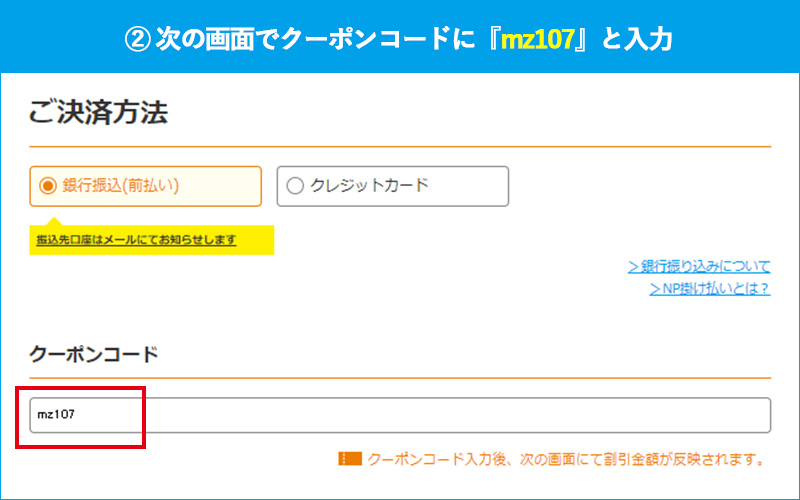Screen dimensions: 800x500
Task: Click the orange クーポンコード入力後 note text
Action: [566, 460]
